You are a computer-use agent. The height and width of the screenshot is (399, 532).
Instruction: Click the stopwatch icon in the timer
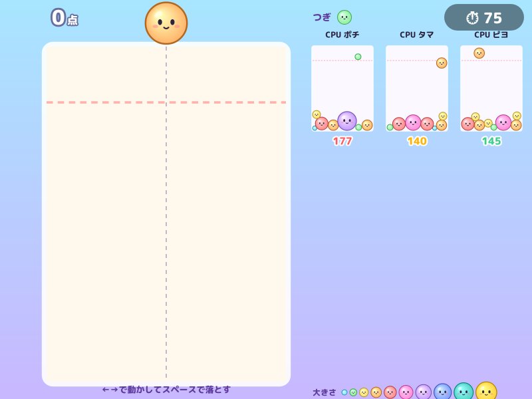pos(472,18)
